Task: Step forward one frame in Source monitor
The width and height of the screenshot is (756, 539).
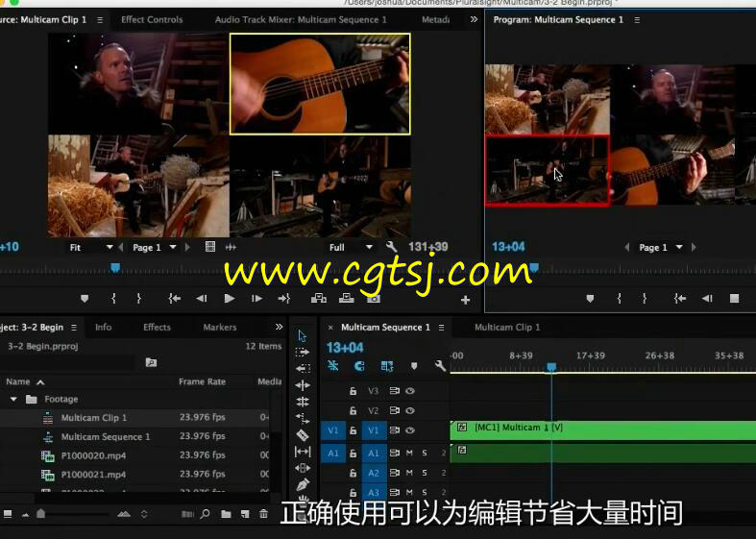Action: coord(257,299)
